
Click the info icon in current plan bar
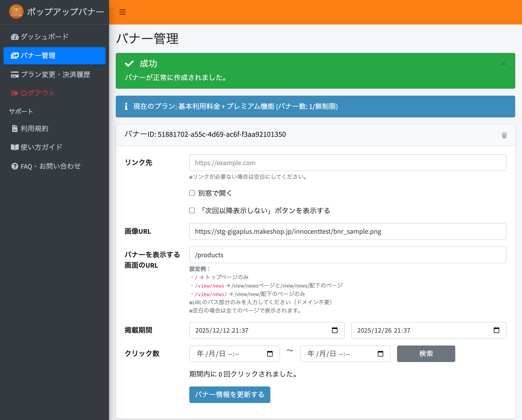pos(126,107)
